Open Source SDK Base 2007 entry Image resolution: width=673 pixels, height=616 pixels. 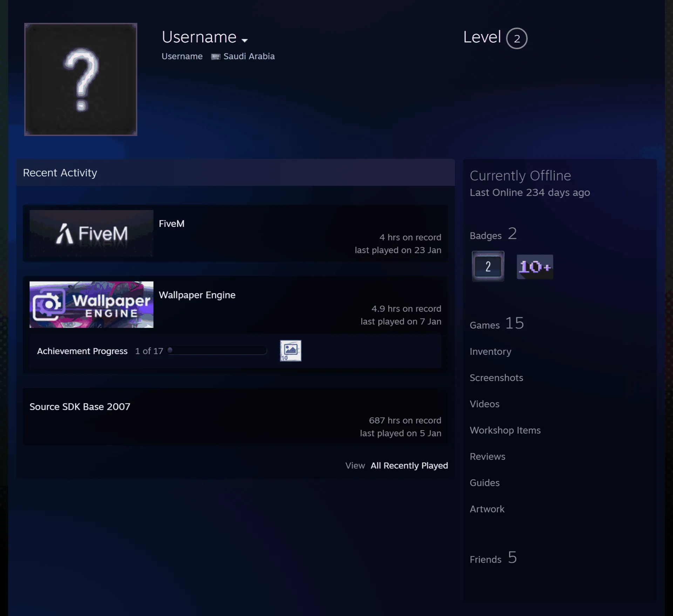[x=80, y=407]
